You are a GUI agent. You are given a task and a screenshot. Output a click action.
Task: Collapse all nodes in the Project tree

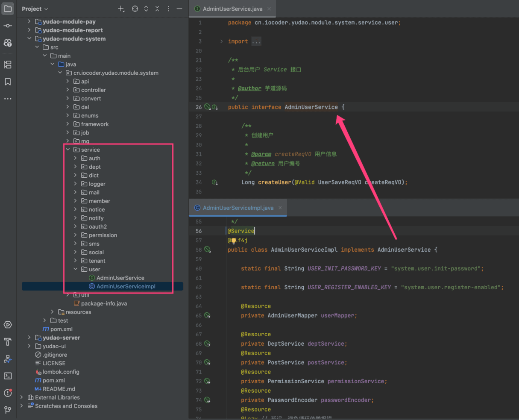click(x=157, y=9)
